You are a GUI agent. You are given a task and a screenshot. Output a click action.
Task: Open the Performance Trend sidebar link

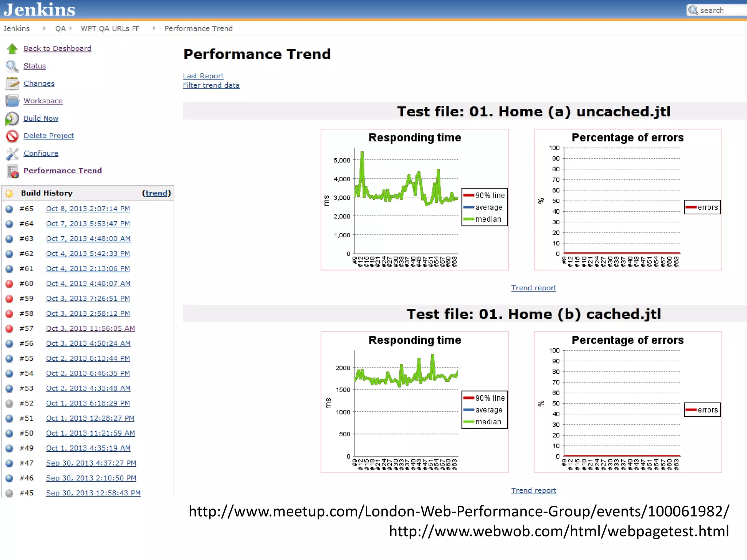(x=63, y=171)
